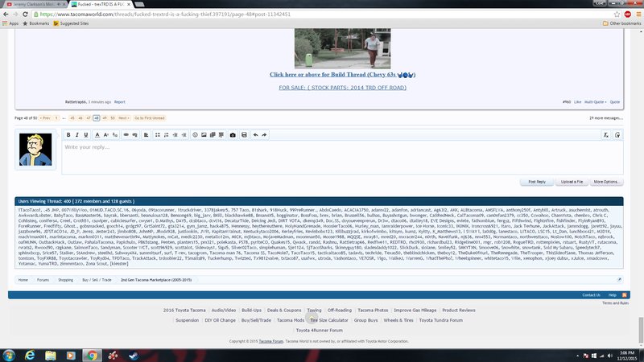Viewport: 644px width, 362px height.
Task: Click the Adblock extension icon
Action: [x=628, y=14]
